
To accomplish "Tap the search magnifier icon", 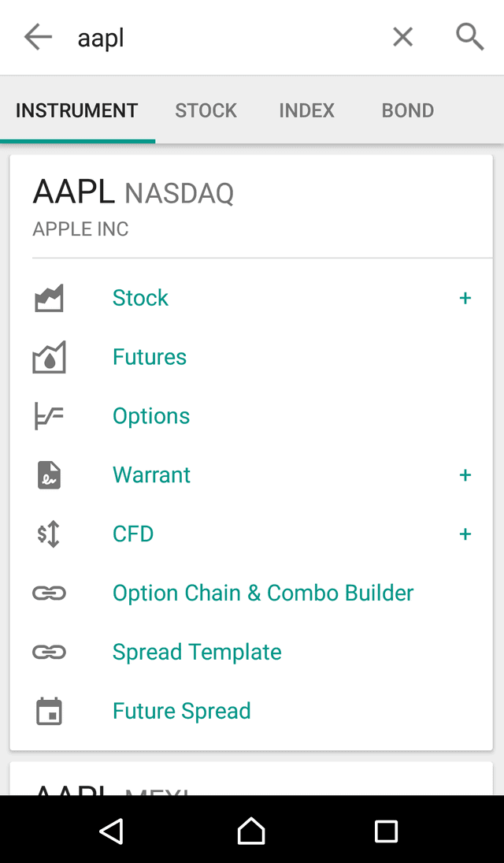I will point(469,36).
